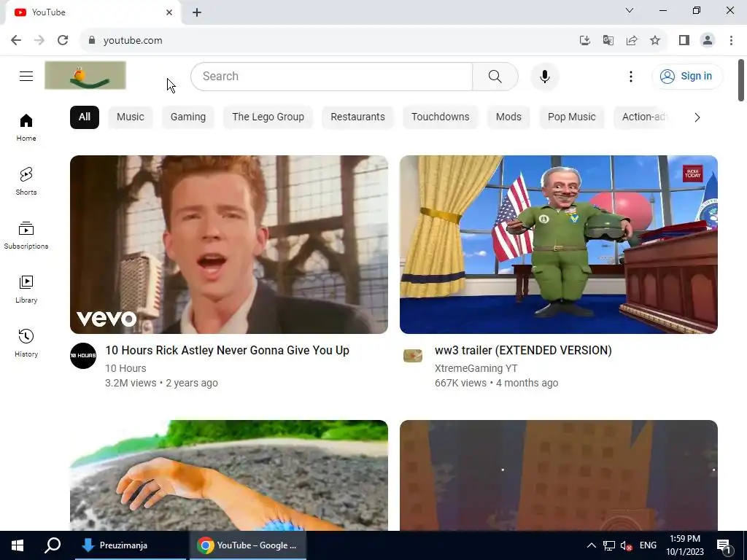This screenshot has height=560, width=747.
Task: Reload the page
Action: 63,40
